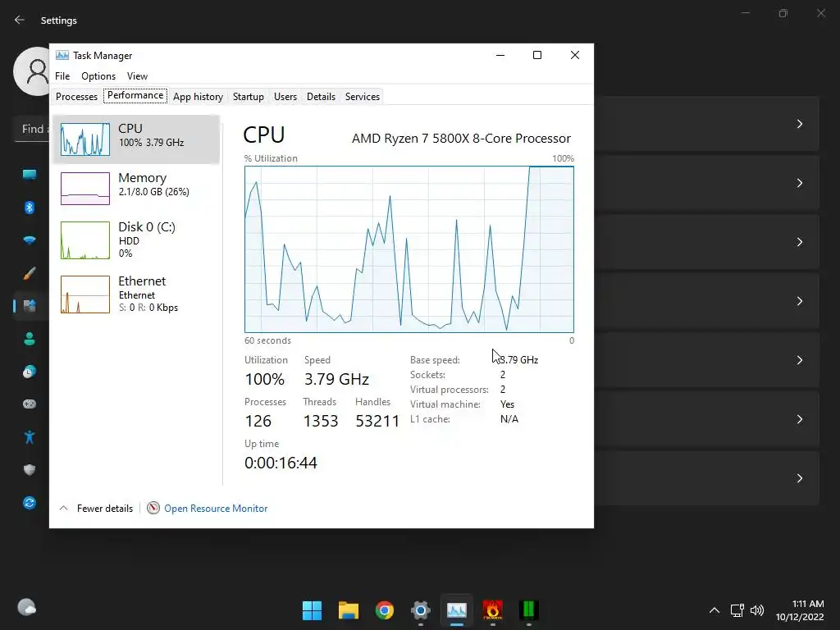
Task: Open System category in Settings sidebar
Action: 30,175
